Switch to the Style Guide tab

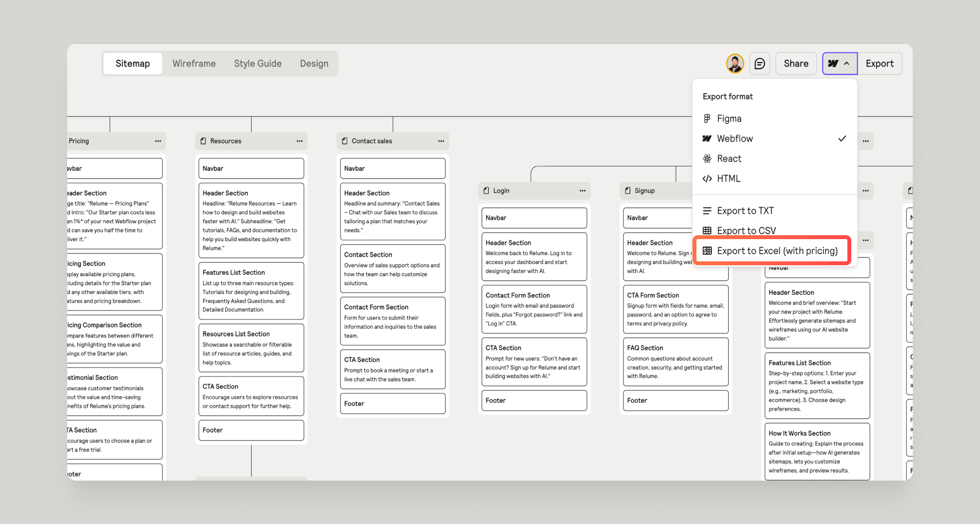coord(257,64)
